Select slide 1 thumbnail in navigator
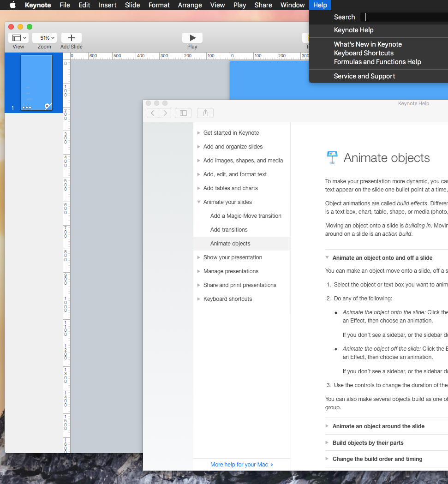The height and width of the screenshot is (484, 448). pos(36,83)
